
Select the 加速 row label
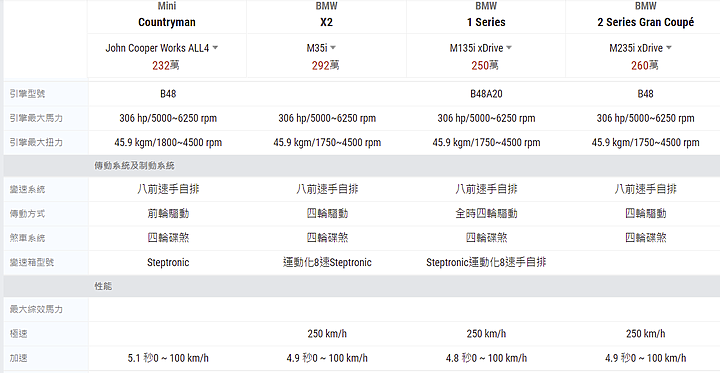click(18, 358)
